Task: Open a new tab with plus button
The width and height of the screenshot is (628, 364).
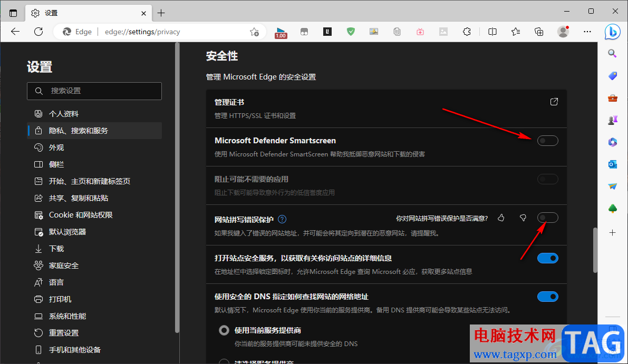Action: click(161, 13)
